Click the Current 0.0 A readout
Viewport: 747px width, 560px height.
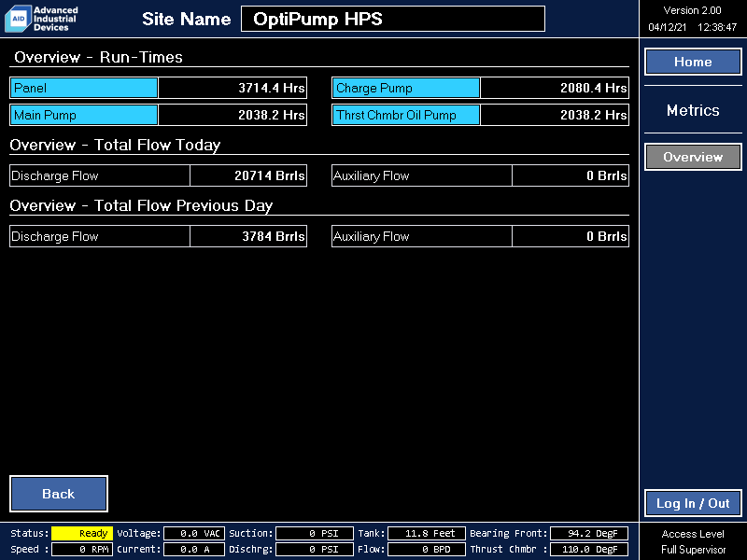[194, 549]
